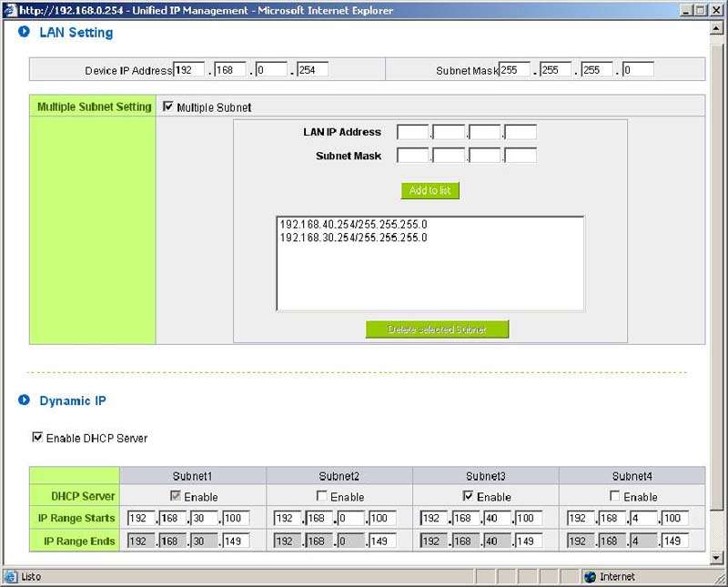Enable DHCP for Subnet4
728x587 pixels.
615,496
